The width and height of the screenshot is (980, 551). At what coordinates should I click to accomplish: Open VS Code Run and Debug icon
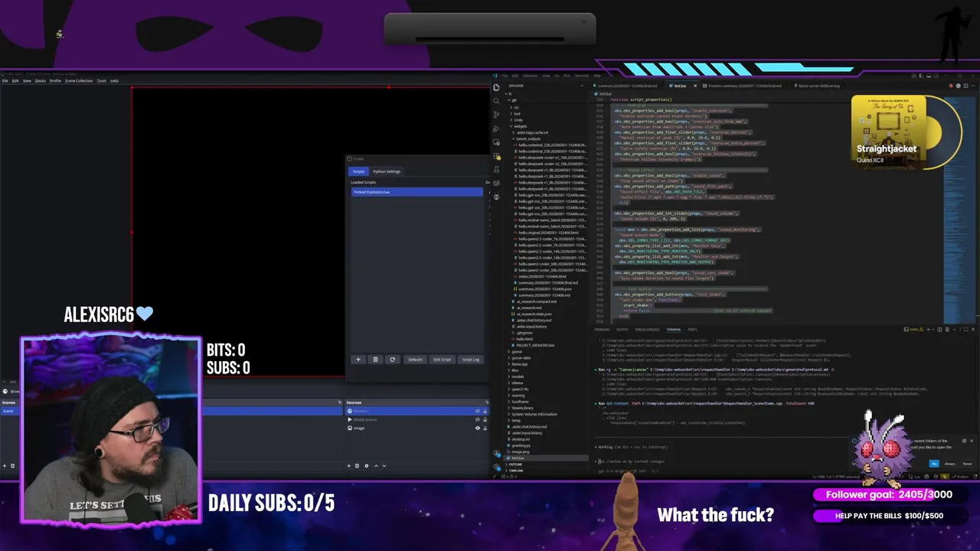[496, 129]
